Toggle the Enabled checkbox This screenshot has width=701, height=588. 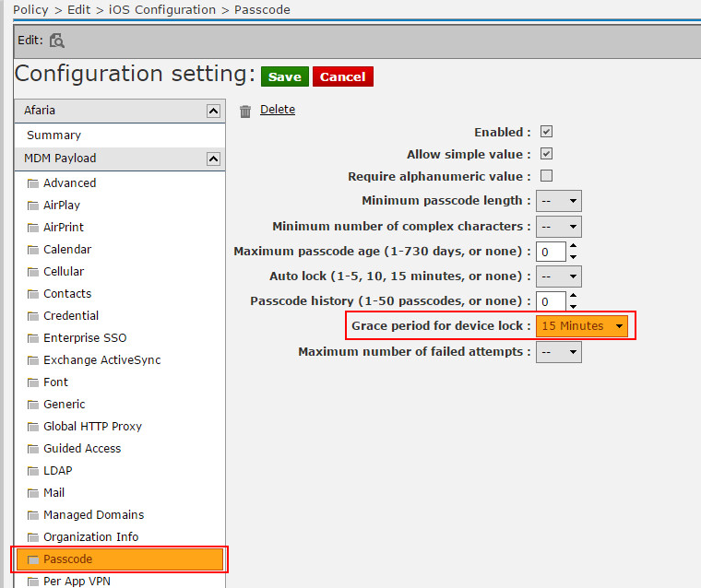546,132
